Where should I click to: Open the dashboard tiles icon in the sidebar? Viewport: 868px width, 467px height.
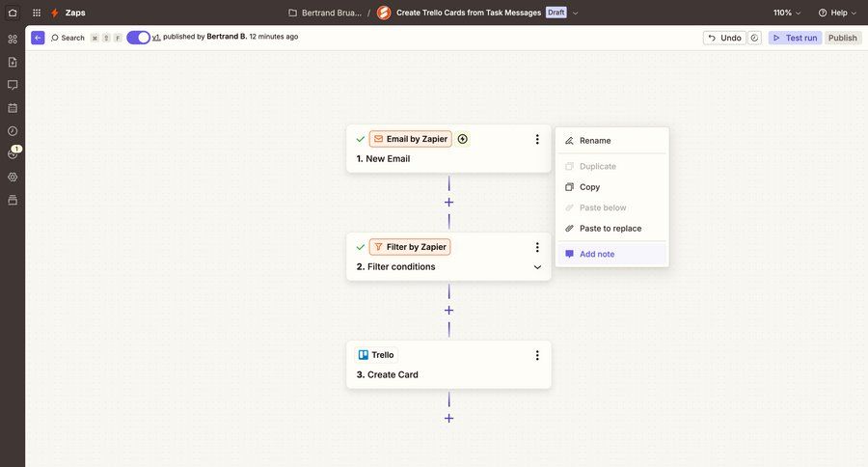coord(13,39)
